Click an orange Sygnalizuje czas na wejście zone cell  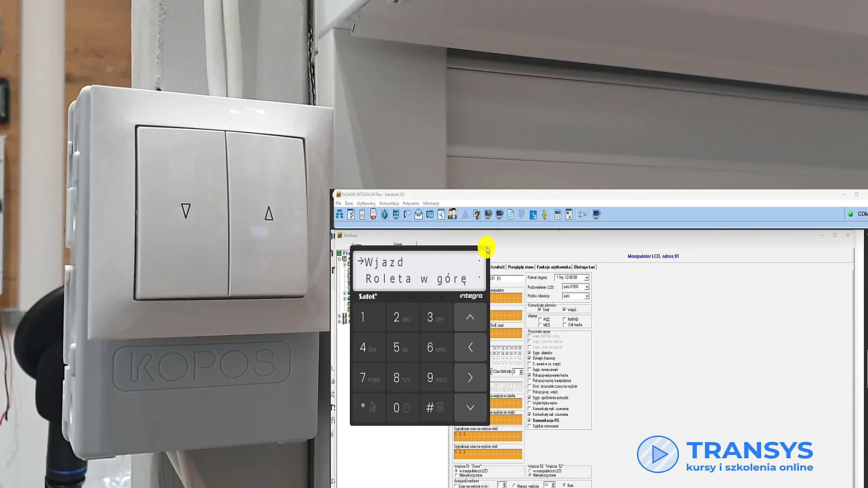(x=488, y=436)
